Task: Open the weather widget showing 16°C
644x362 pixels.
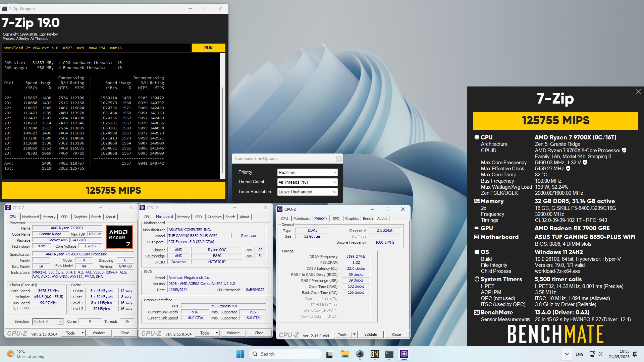Action: tap(25, 354)
